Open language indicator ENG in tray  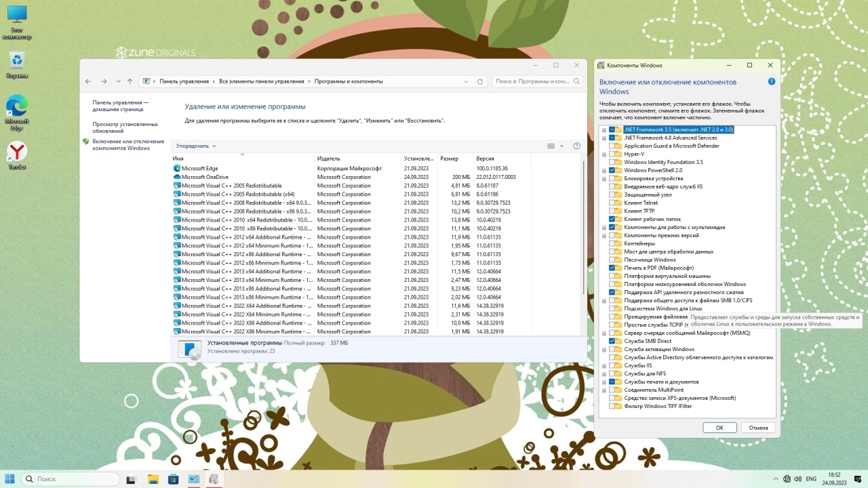811,479
